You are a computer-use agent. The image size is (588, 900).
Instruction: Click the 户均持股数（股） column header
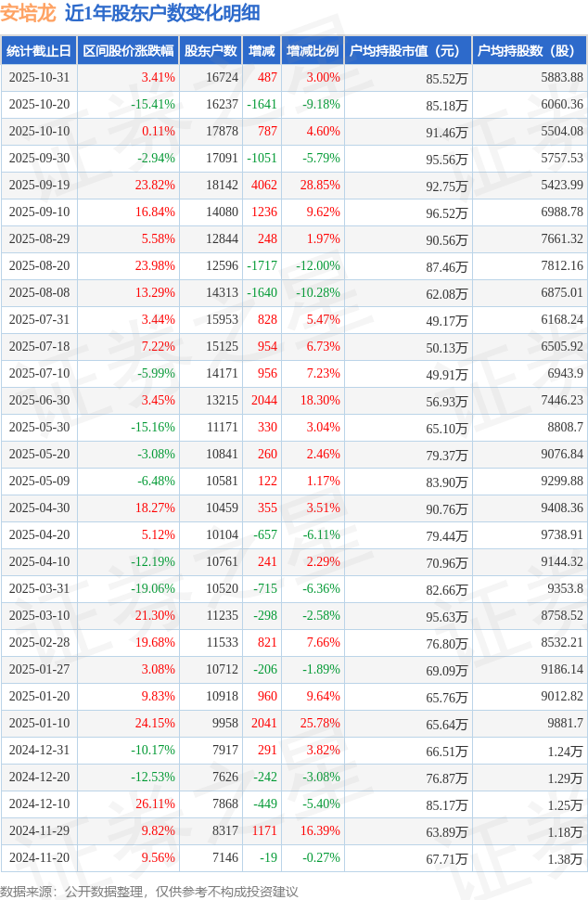coord(530,51)
